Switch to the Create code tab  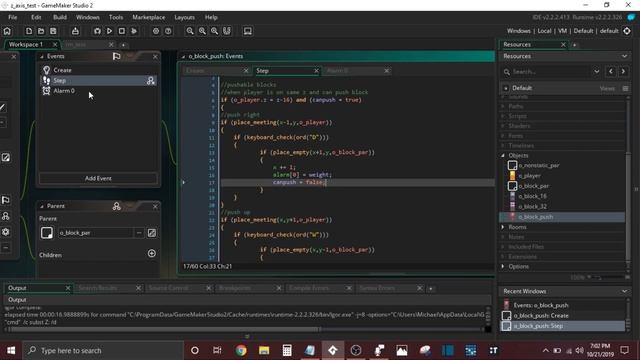tap(195, 71)
